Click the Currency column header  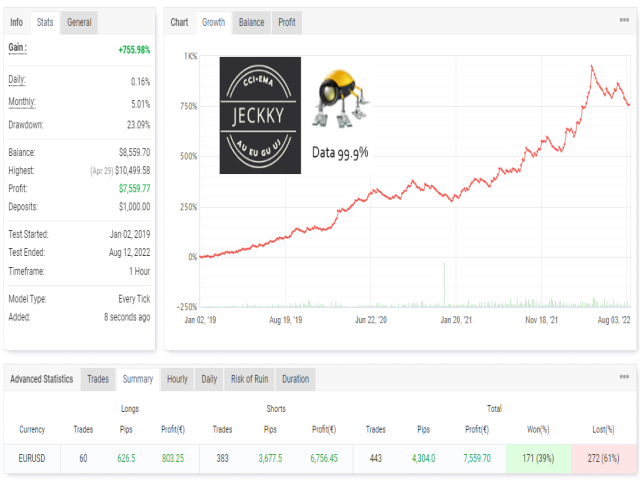tap(32, 429)
